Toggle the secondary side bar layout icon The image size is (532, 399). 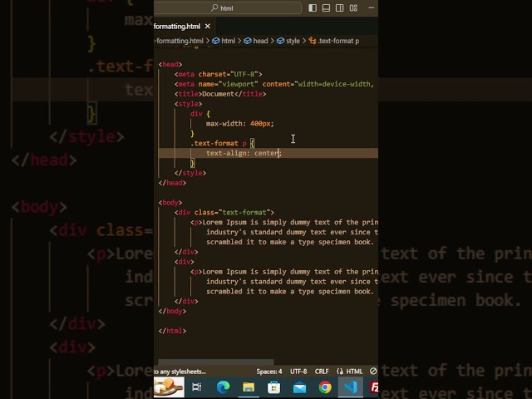pos(340,8)
